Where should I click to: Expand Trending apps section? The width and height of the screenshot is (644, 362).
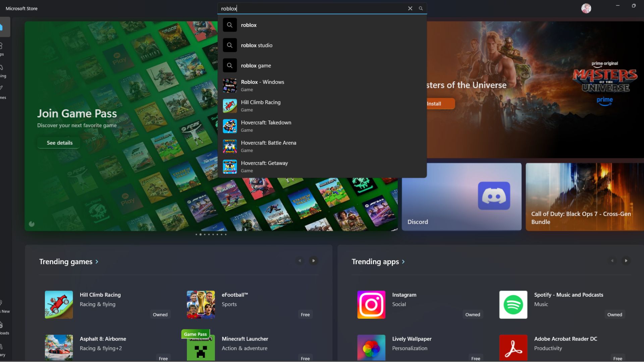click(x=378, y=261)
